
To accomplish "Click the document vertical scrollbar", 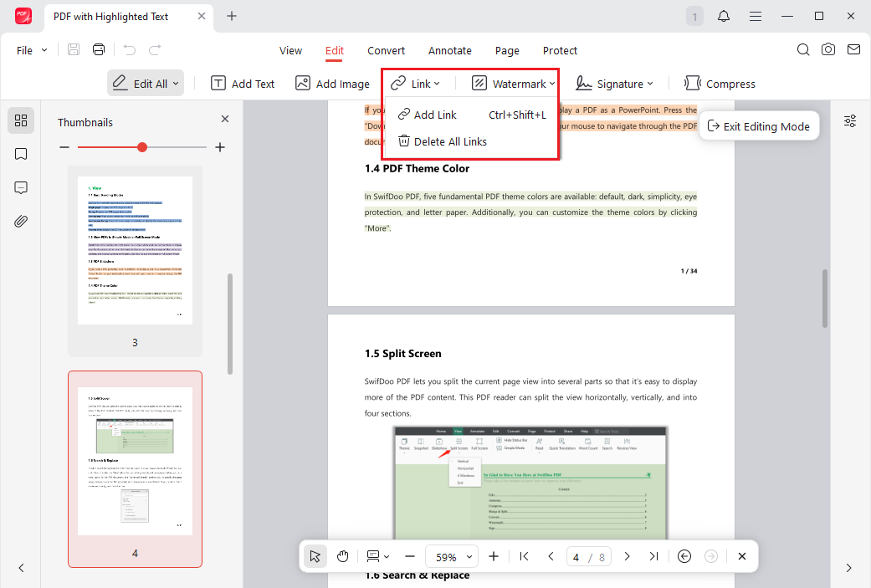I will (x=825, y=298).
